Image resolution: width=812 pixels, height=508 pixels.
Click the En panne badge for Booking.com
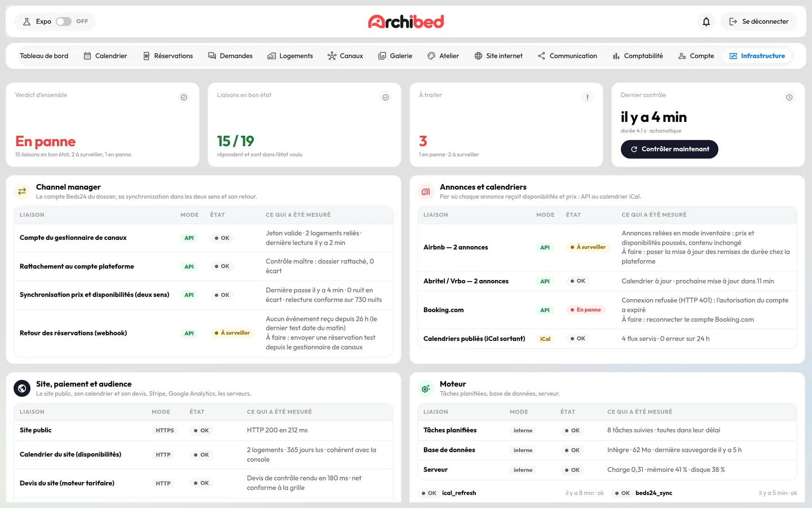click(x=585, y=310)
